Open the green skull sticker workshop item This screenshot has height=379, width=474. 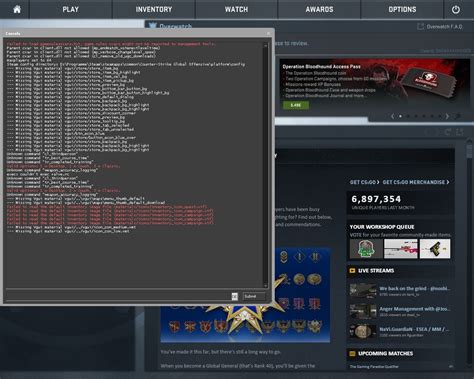point(366,249)
